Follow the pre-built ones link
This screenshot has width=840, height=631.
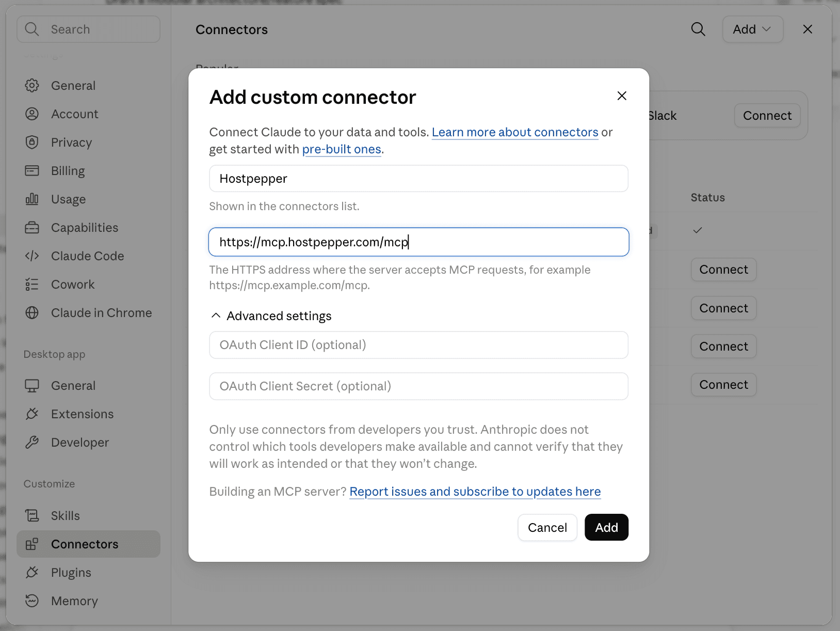pyautogui.click(x=342, y=149)
